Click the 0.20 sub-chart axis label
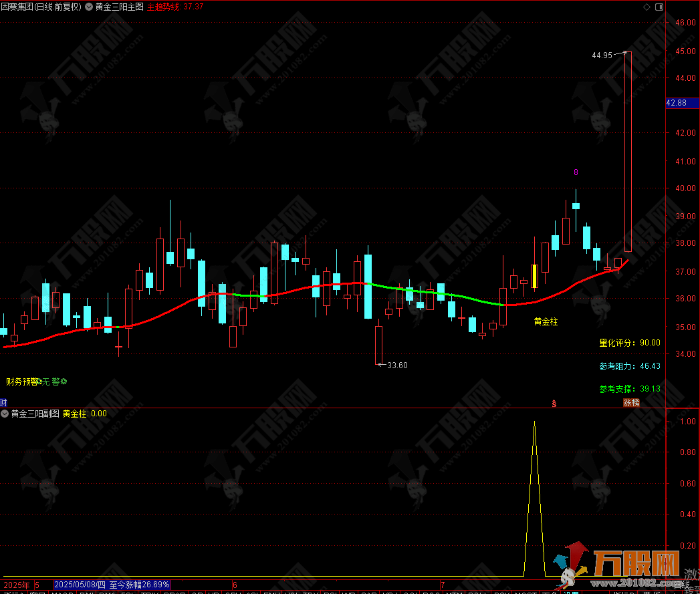700x594 pixels. tap(687, 545)
